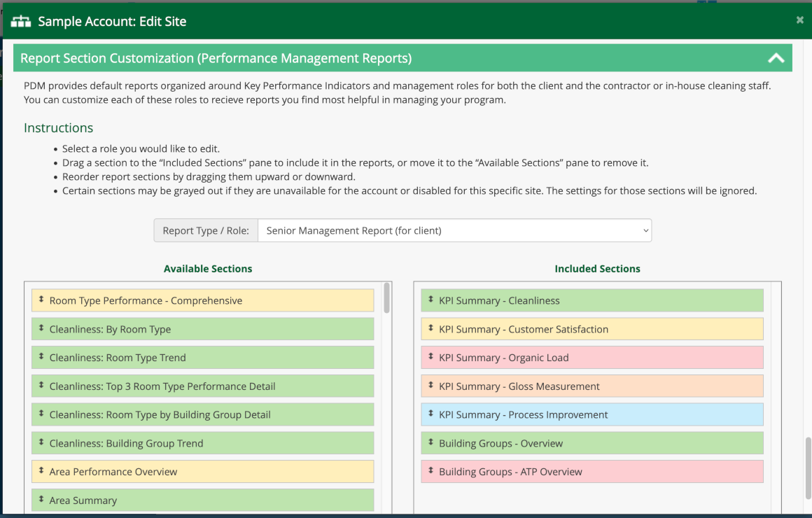
Task: Click drag handle icon for KPI Summary - Organic Load
Action: [431, 356]
